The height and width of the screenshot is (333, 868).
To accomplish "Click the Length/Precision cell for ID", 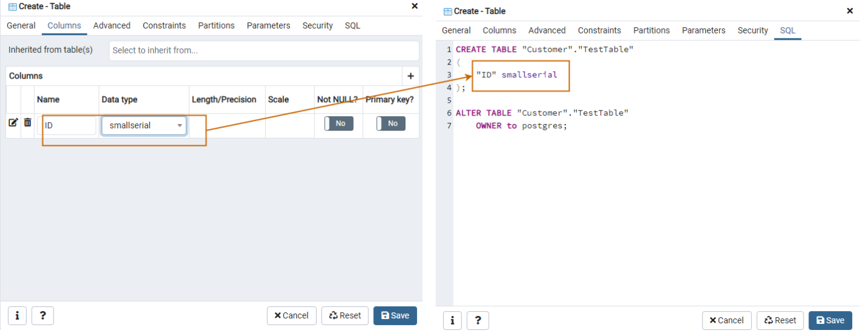I will [x=227, y=125].
